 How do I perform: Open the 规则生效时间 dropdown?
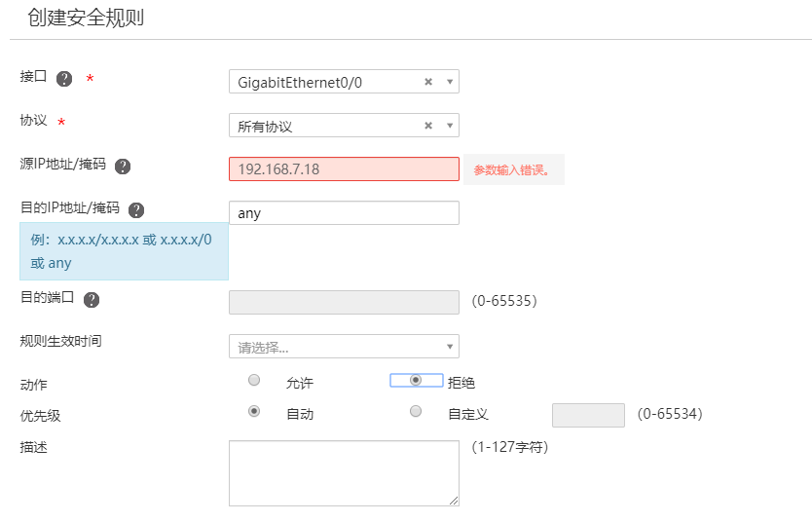344,347
